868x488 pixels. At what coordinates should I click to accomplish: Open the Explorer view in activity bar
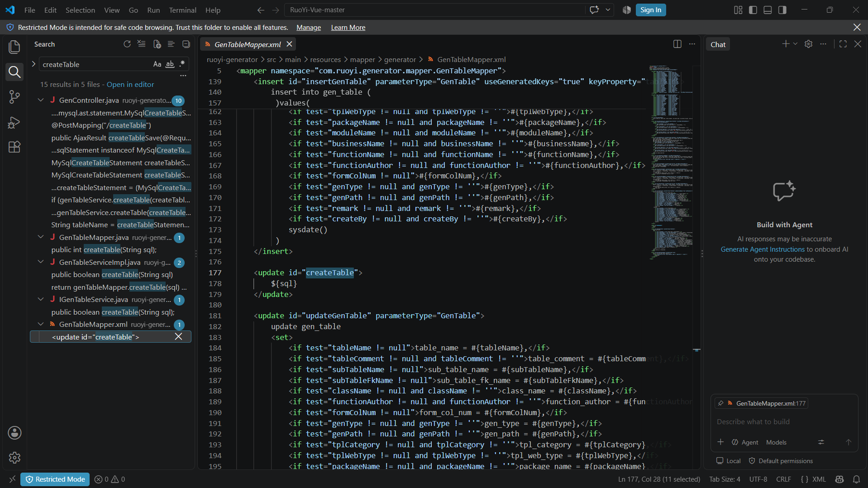tap(15, 47)
